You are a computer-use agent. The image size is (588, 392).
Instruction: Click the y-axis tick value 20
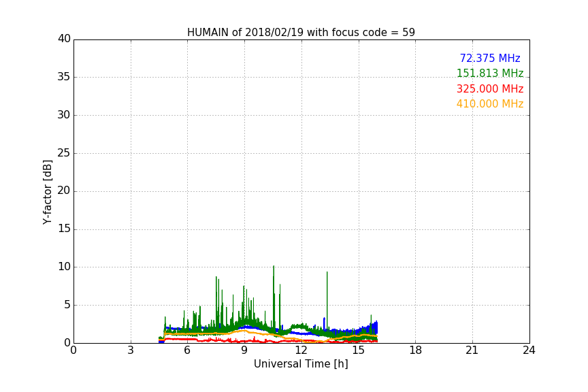[64, 191]
